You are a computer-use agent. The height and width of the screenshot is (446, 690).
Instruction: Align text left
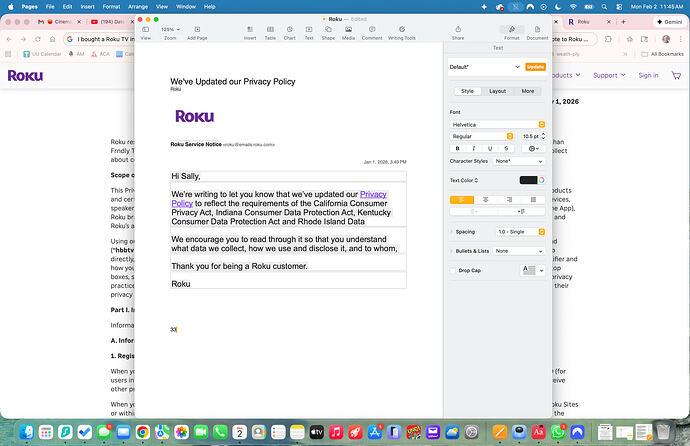coord(462,200)
